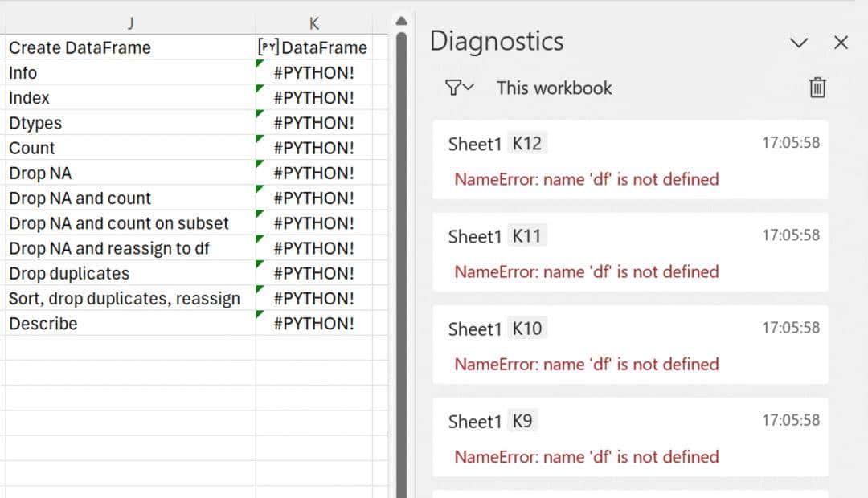
Task: Open the diagnostics filter funnel icon
Action: coord(452,88)
